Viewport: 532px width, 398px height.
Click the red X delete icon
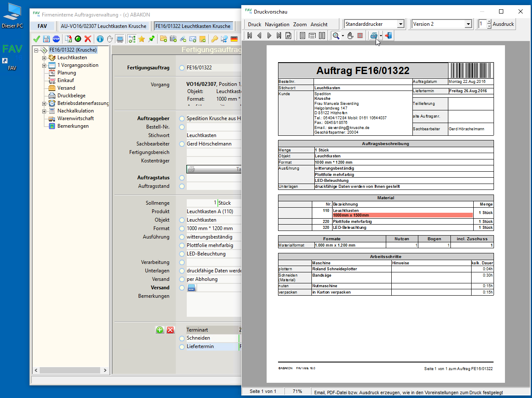point(88,39)
